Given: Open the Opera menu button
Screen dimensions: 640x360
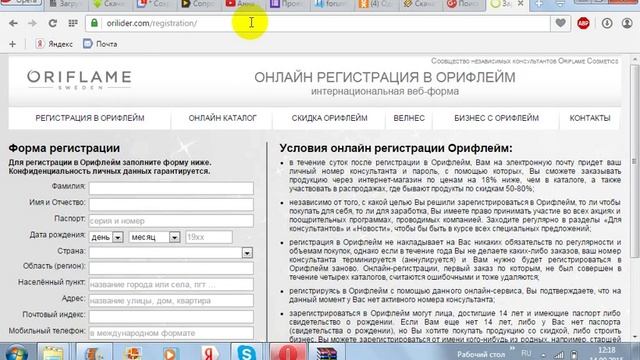Looking at the screenshot, I should (21, 3).
